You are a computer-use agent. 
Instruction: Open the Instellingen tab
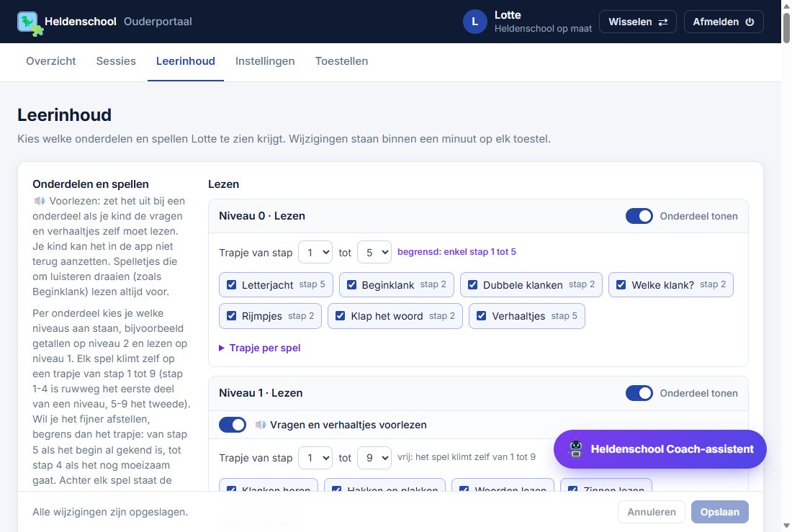click(265, 61)
